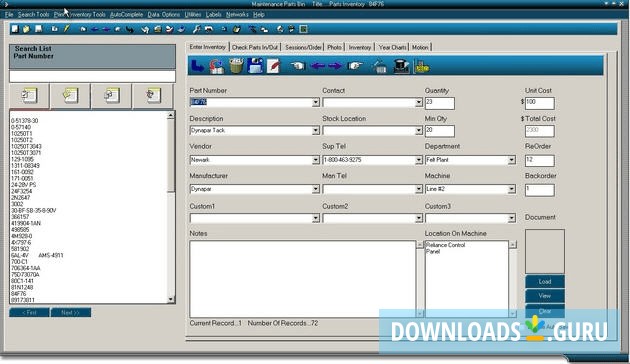Click the notepad with red pen icon

[x=274, y=66]
